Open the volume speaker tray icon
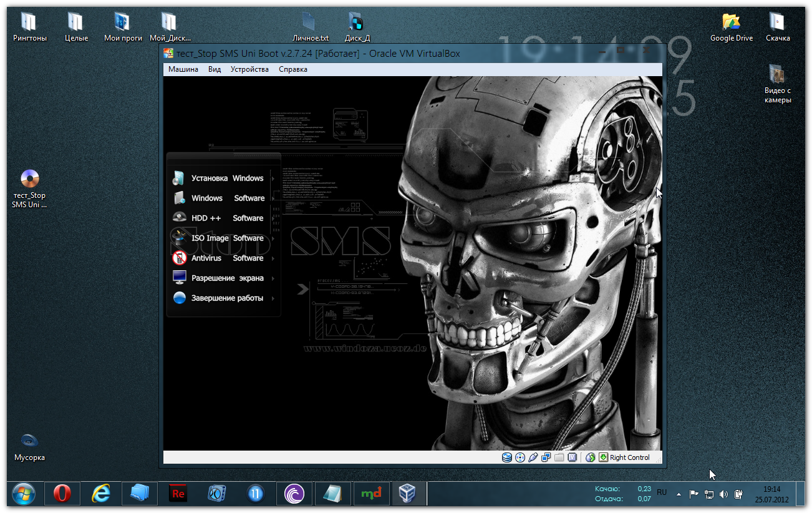 click(723, 494)
